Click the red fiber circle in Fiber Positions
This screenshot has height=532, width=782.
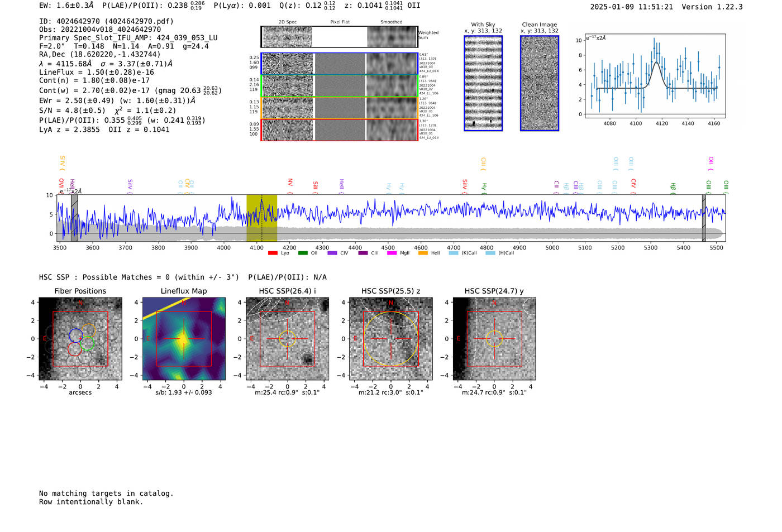click(74, 349)
